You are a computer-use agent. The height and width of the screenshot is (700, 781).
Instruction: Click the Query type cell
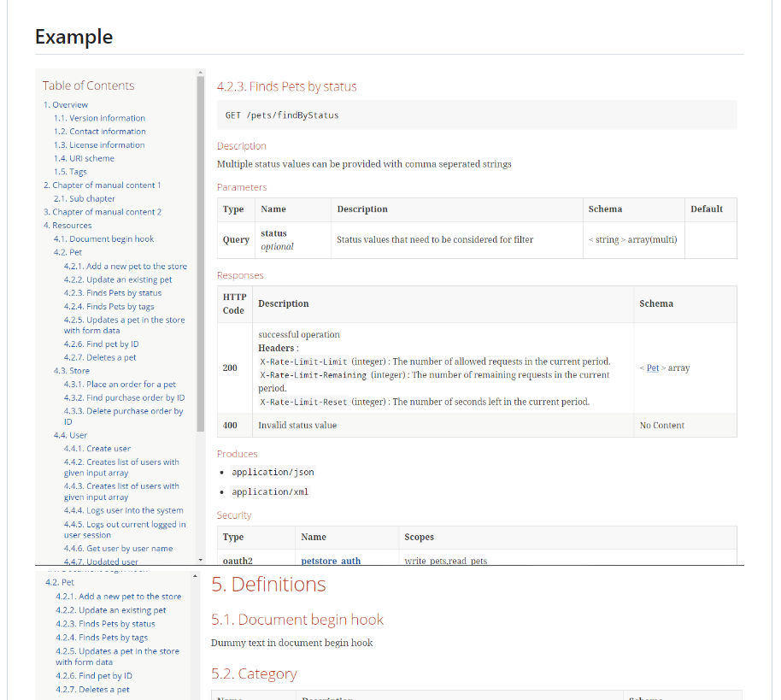point(236,239)
